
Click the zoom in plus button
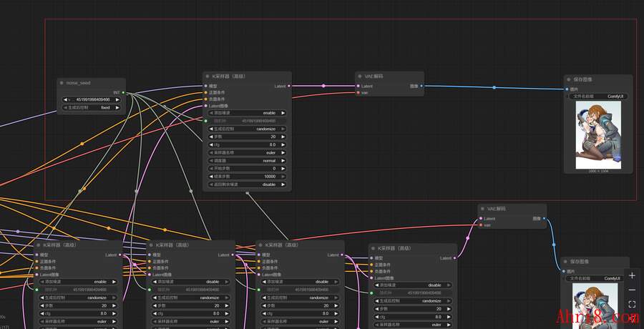632,275
